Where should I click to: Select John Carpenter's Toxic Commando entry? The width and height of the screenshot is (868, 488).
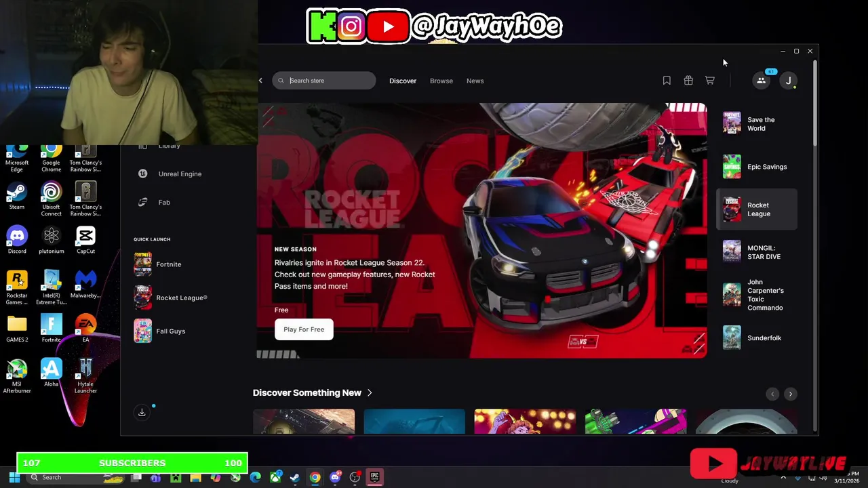(757, 295)
